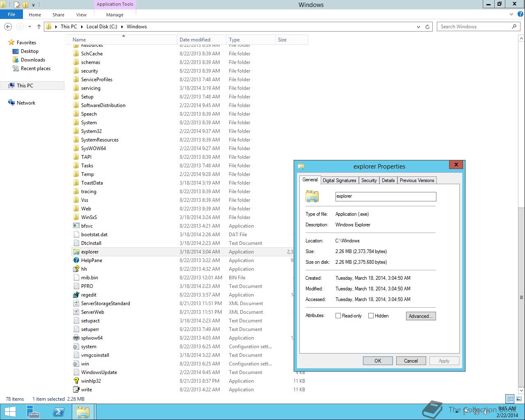
Task: Click the file name field in Properties
Action: point(386,196)
